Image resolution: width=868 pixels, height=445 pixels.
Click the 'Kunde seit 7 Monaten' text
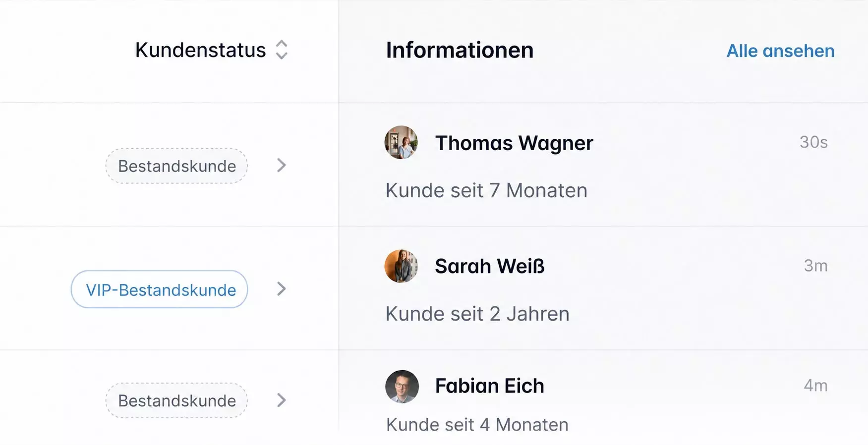(486, 190)
